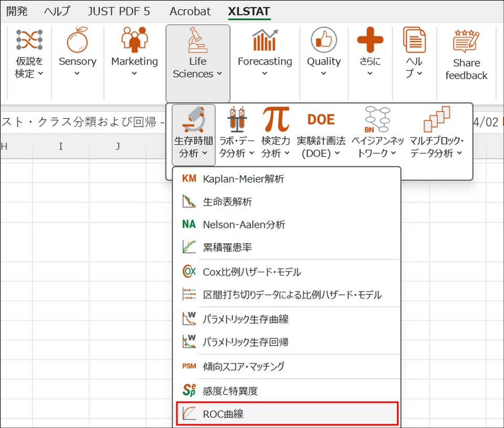Expand the 検定力分析 dropdown
Viewport: 504px width, 428px height.
pos(276,147)
